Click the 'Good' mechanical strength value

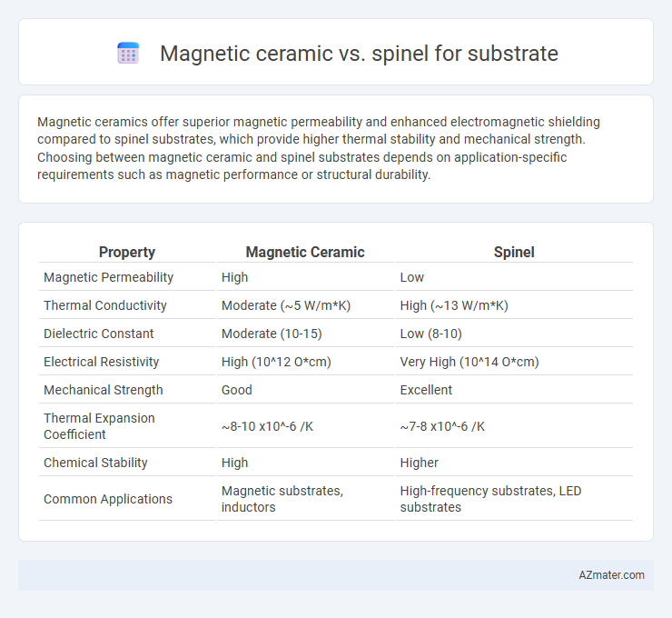point(237,390)
